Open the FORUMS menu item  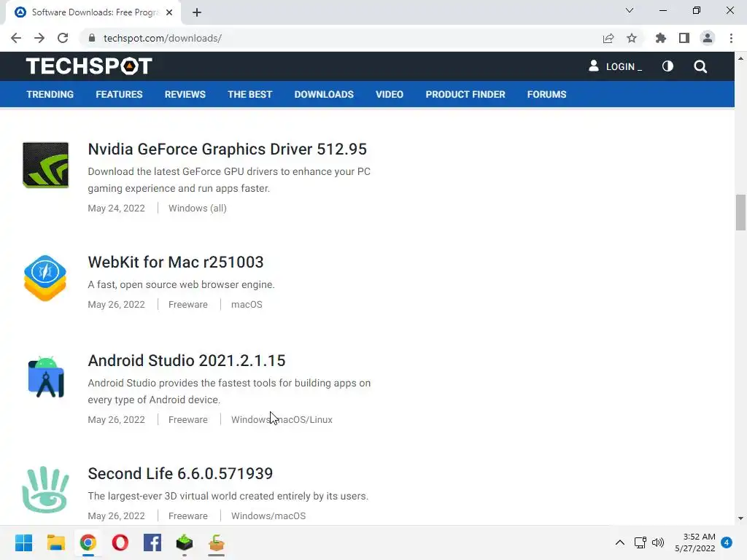click(546, 94)
